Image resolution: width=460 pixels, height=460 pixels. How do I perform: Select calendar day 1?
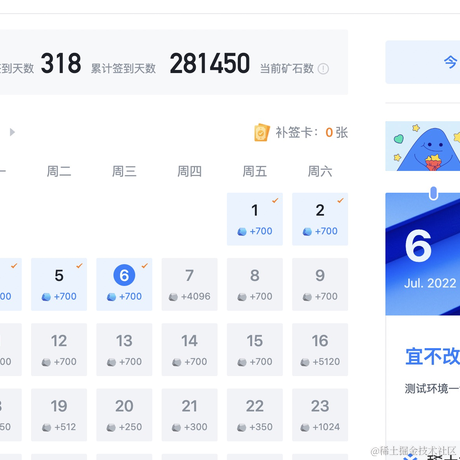pyautogui.click(x=255, y=219)
